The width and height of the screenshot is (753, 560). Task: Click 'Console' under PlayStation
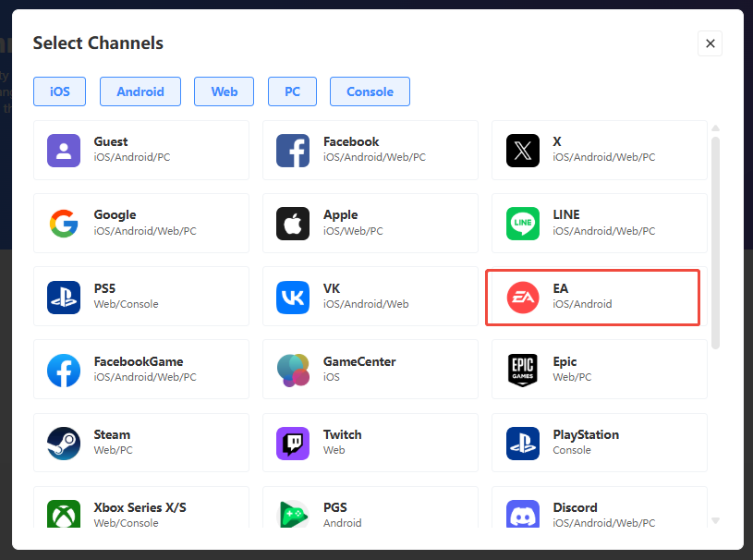(572, 450)
